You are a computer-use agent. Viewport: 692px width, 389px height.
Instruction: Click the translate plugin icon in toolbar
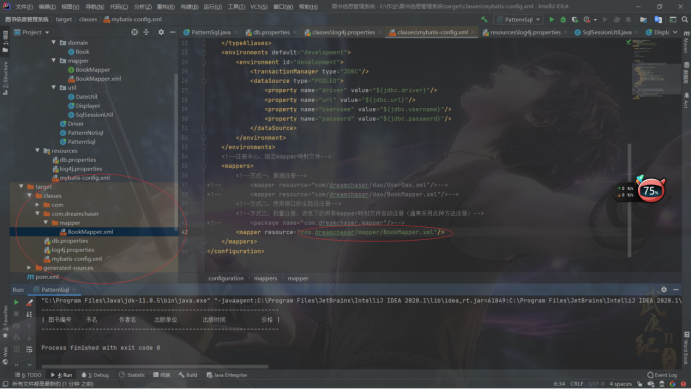(x=658, y=19)
